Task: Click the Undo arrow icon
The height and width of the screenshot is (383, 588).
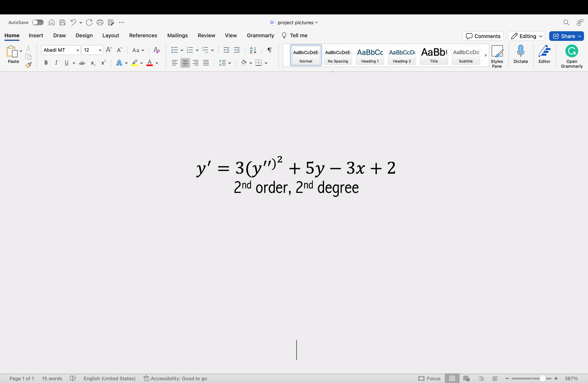Action: pos(73,22)
